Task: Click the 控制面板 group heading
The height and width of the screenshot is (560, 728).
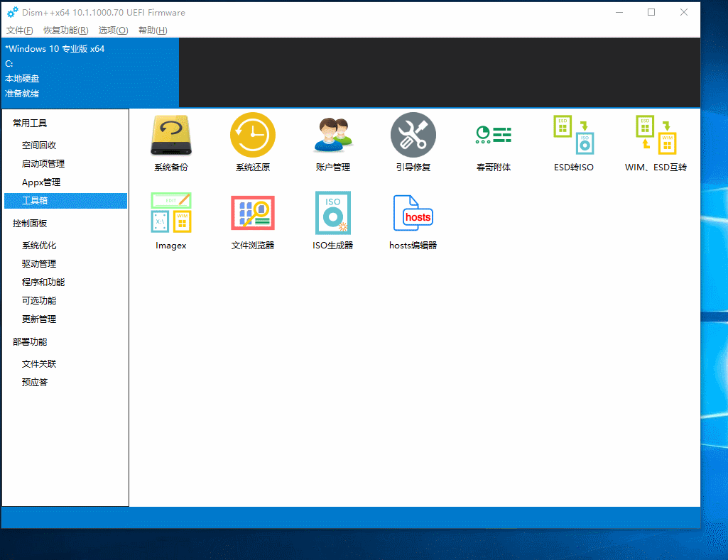Action: (x=30, y=223)
